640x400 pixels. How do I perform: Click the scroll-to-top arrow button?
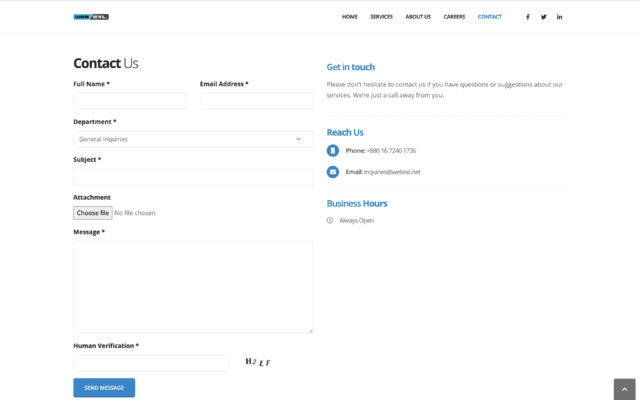tap(623, 389)
